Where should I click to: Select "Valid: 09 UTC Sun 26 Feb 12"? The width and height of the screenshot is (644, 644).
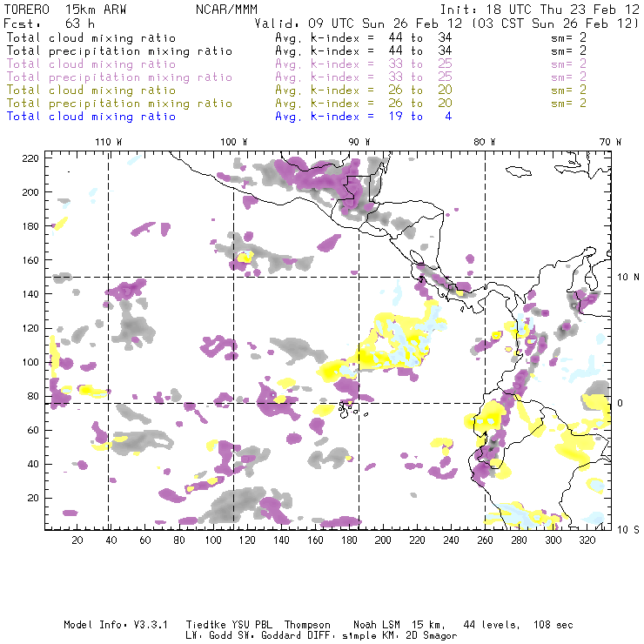(359, 23)
